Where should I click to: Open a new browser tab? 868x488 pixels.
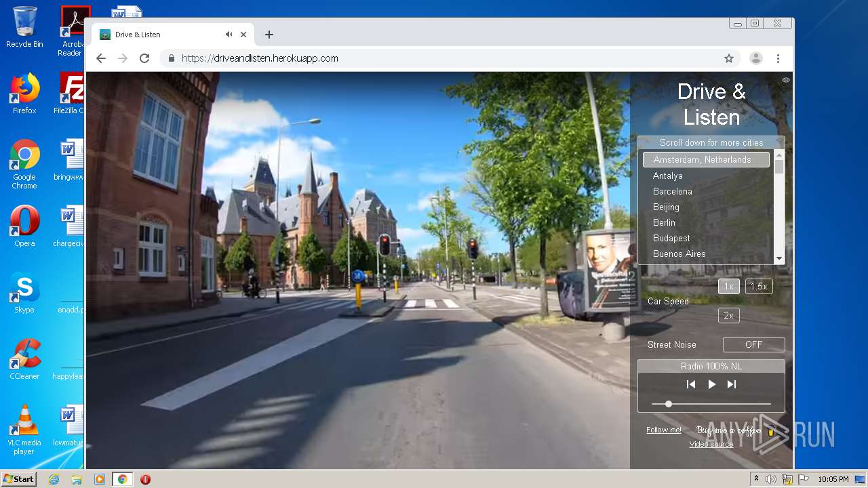[x=269, y=35]
